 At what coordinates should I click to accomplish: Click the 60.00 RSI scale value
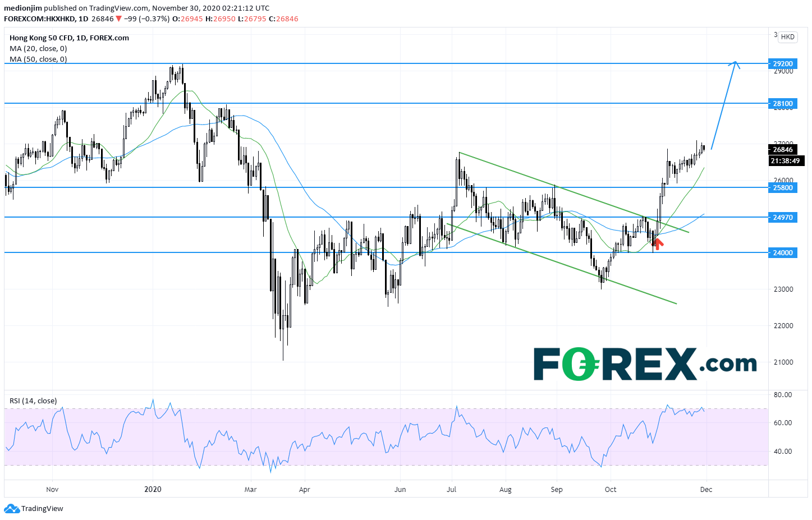783,423
